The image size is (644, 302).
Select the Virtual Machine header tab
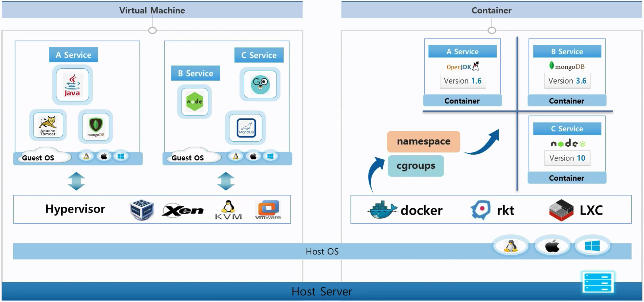[152, 10]
